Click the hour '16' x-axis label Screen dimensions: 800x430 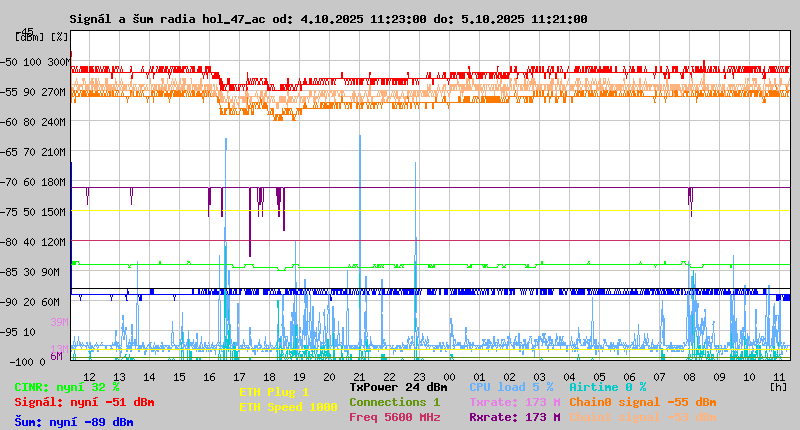tap(209, 377)
